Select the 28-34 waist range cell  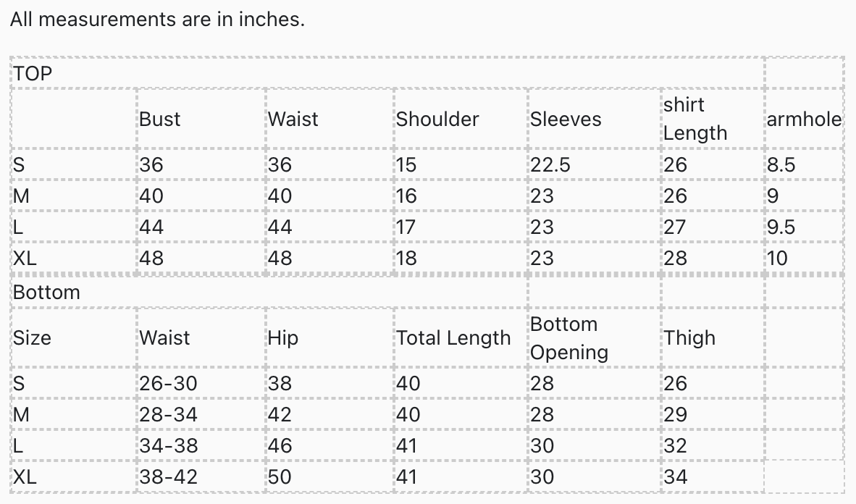[x=168, y=415]
